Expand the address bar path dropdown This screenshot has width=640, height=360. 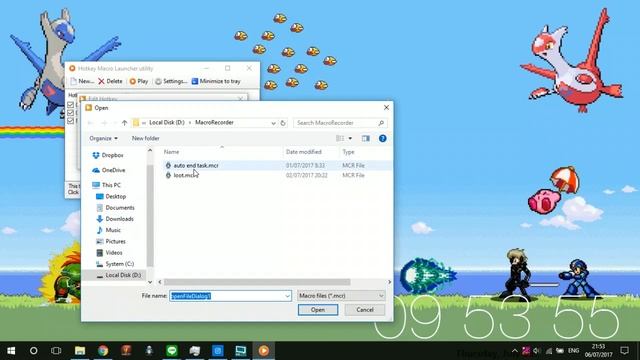(x=273, y=123)
